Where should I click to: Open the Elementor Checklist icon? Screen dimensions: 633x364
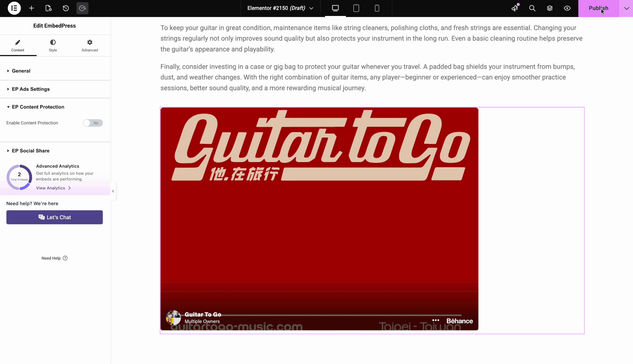[82, 8]
